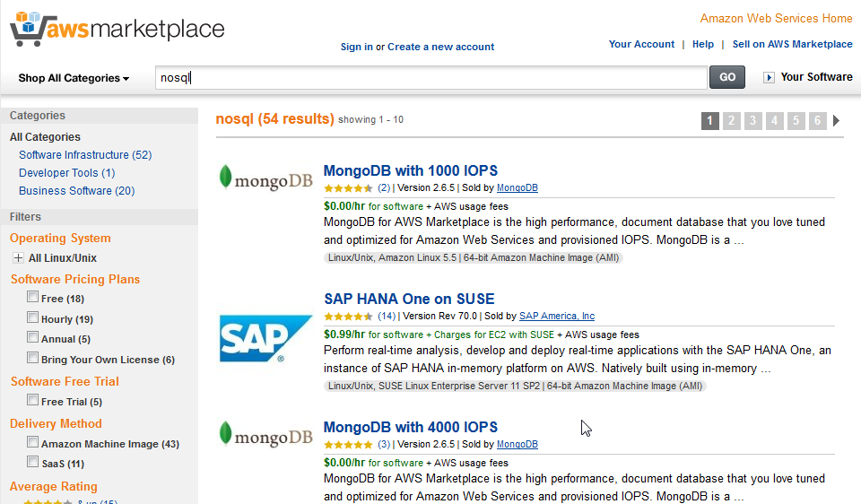This screenshot has width=861, height=504.
Task: Click $0.99/hr price on SAP HANA listing
Action: pos(344,335)
